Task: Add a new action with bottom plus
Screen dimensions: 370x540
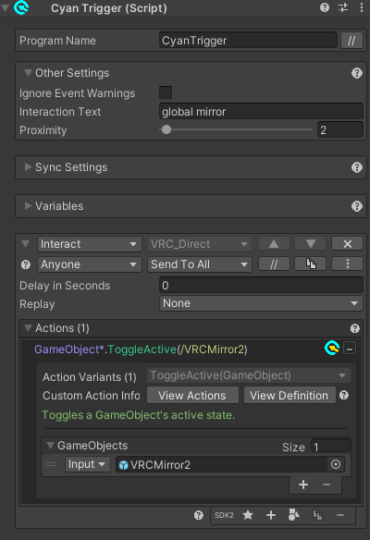Action: click(x=271, y=515)
